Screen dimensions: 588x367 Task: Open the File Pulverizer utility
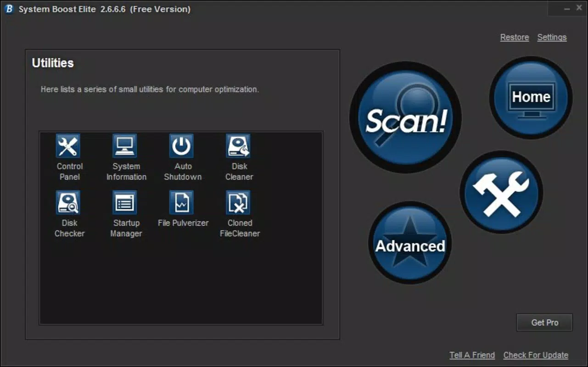tap(181, 202)
